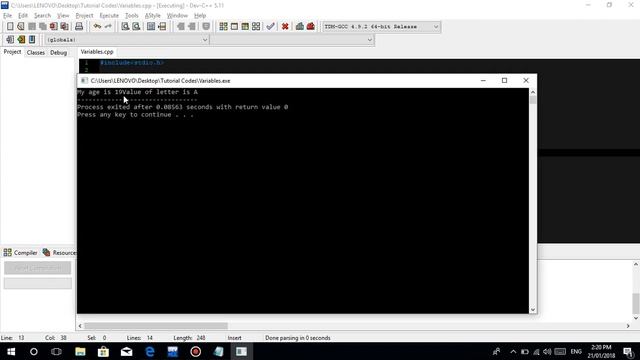Select the Variables.cpp editor tab
This screenshot has width=640, height=360.
97,52
